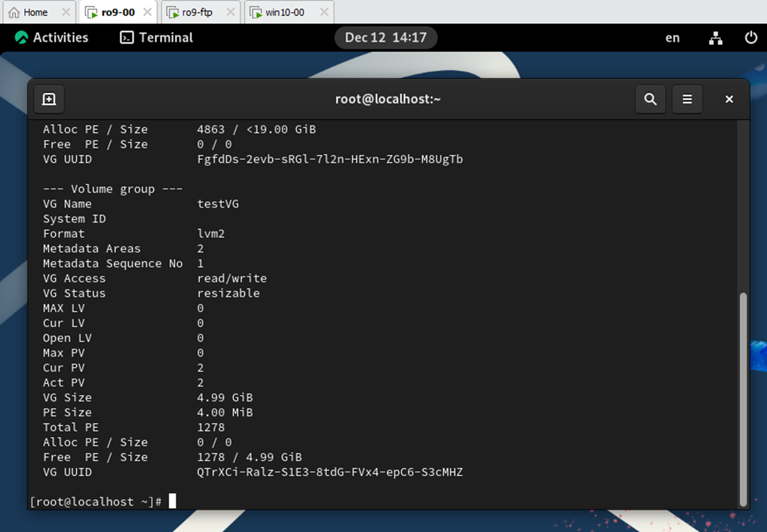Open terminal search icon
Image resolution: width=767 pixels, height=532 pixels.
[650, 99]
